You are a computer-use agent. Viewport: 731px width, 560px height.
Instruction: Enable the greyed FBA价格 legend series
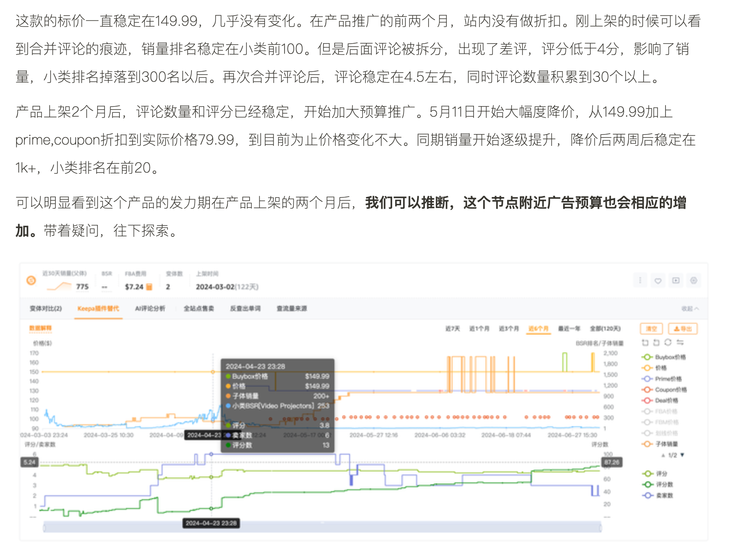[660, 411]
